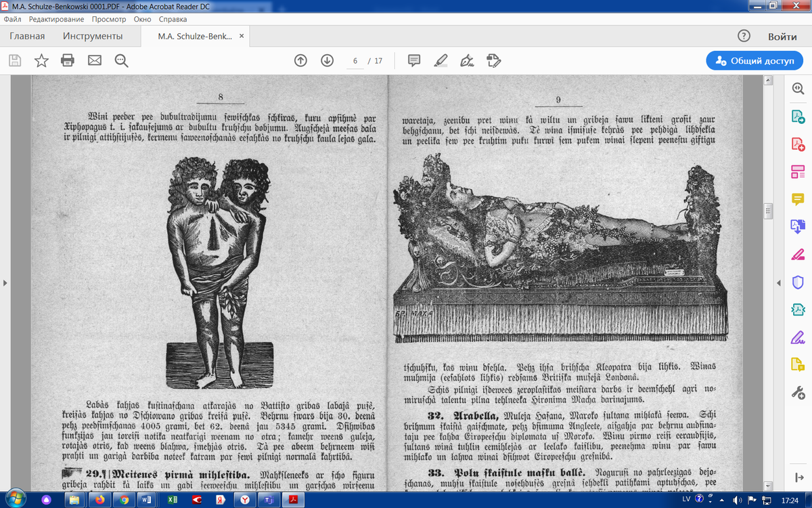Expand the left navigation pane arrow

[5, 282]
